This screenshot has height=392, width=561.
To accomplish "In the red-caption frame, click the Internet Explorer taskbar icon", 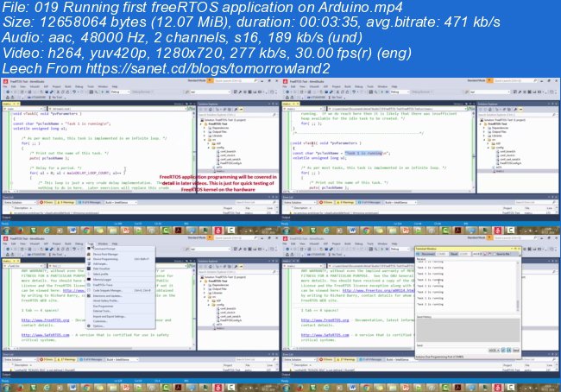I will 46,231.
